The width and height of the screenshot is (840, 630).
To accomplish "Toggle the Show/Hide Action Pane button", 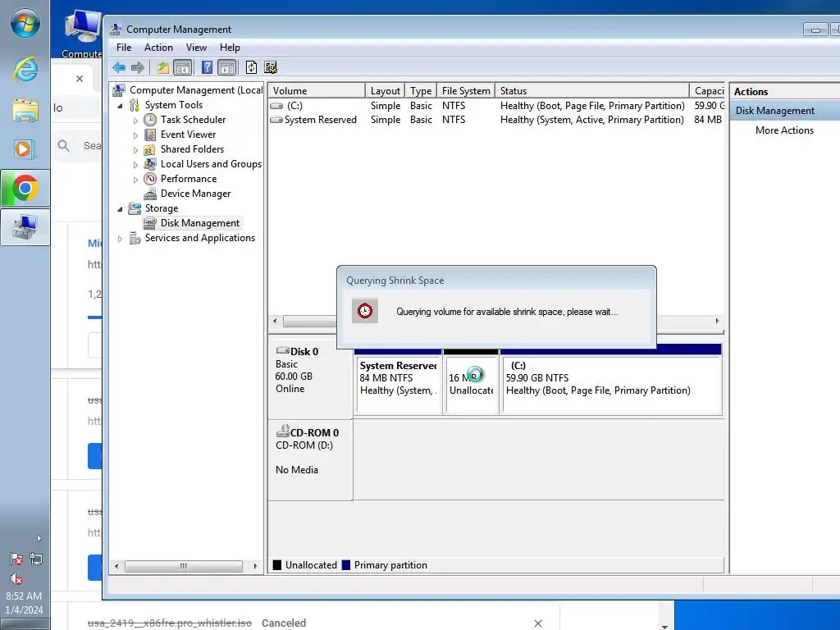I will tap(227, 67).
